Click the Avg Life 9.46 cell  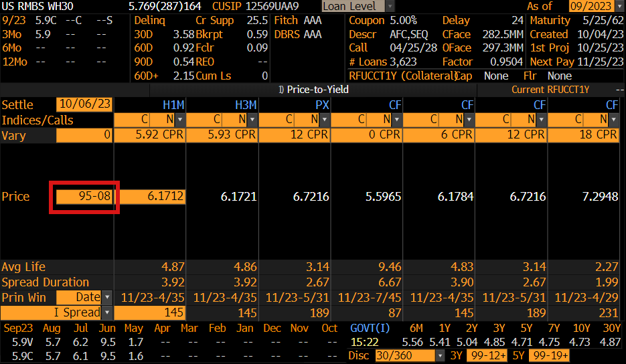click(x=390, y=266)
